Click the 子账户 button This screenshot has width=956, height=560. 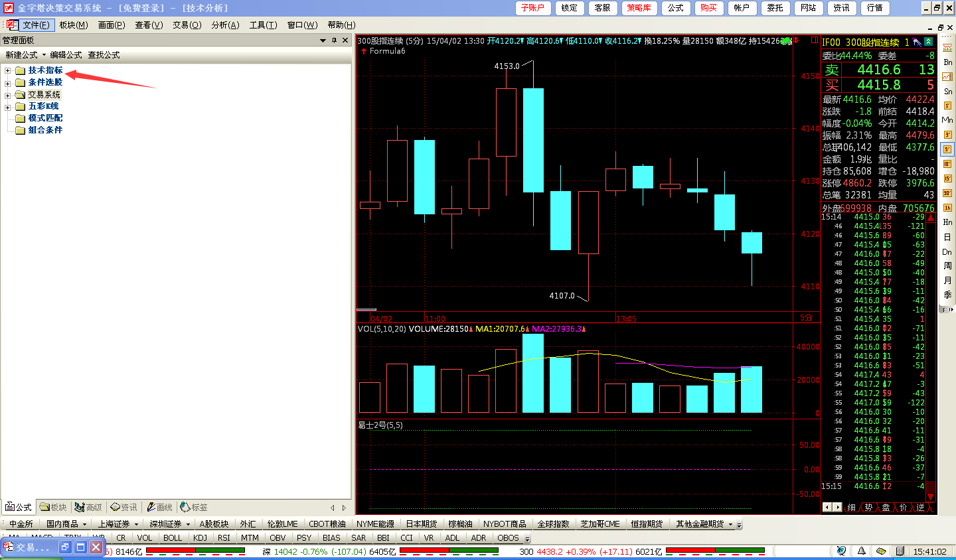[x=532, y=8]
